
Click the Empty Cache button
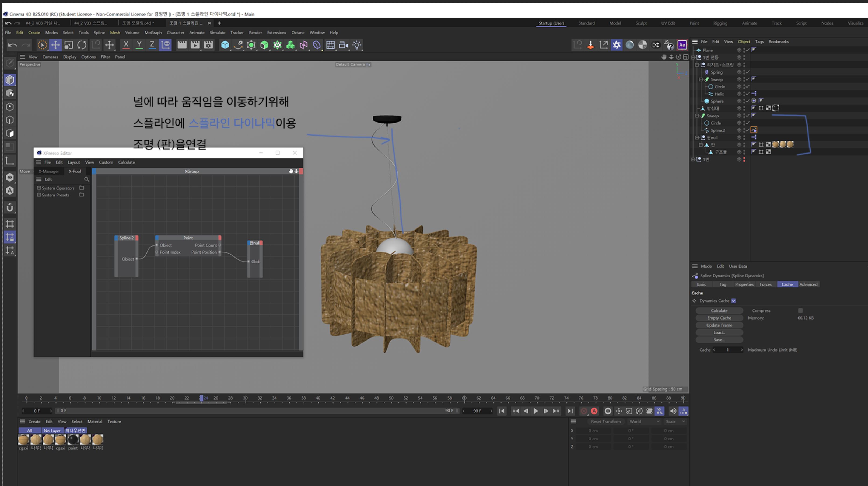coord(719,318)
